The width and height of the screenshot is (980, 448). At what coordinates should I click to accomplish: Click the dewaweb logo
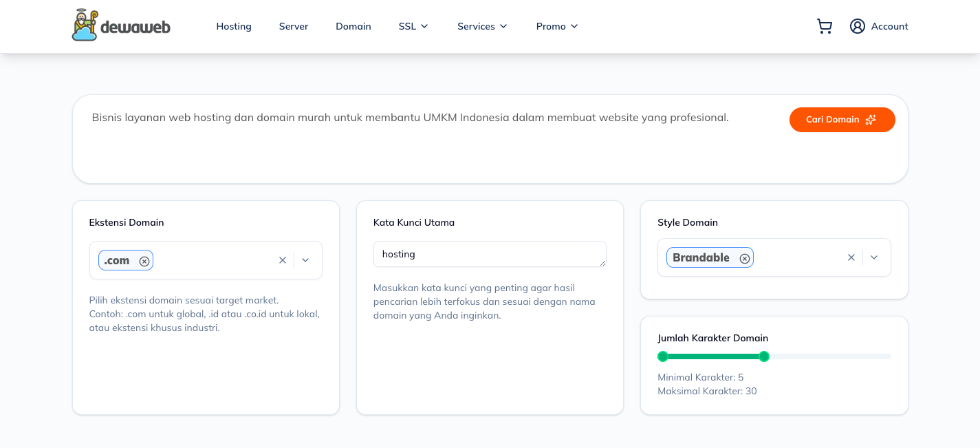[121, 25]
